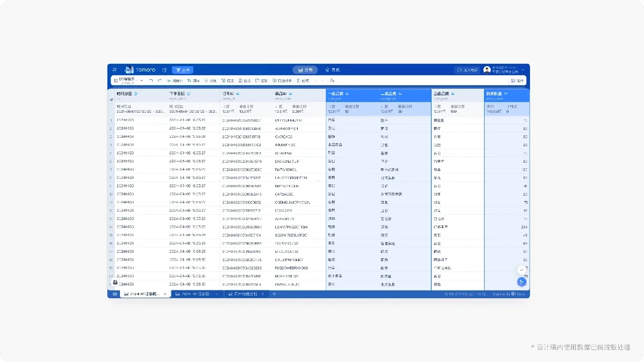This screenshot has width=644, height=362.
Task: Click row 1 number header
Action: point(111,120)
